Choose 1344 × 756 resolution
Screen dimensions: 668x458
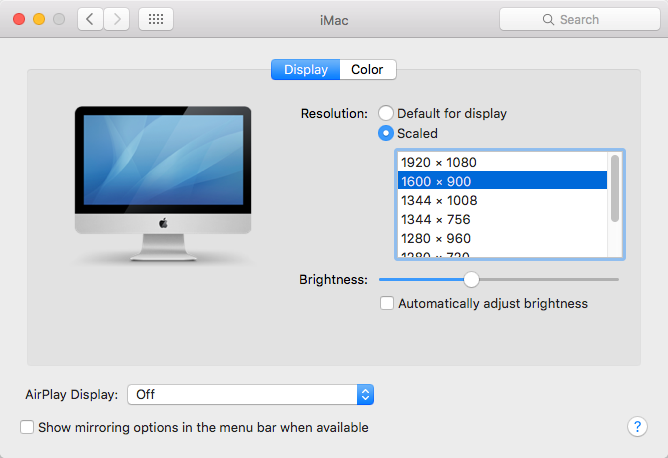502,219
